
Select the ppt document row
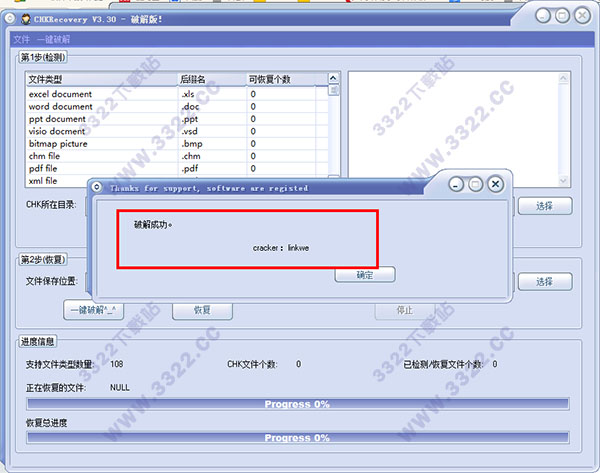click(x=177, y=119)
